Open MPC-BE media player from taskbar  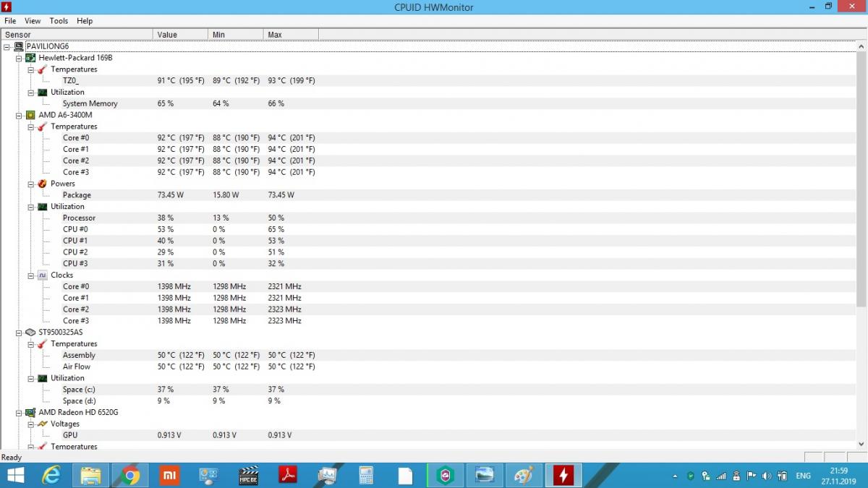tap(248, 475)
